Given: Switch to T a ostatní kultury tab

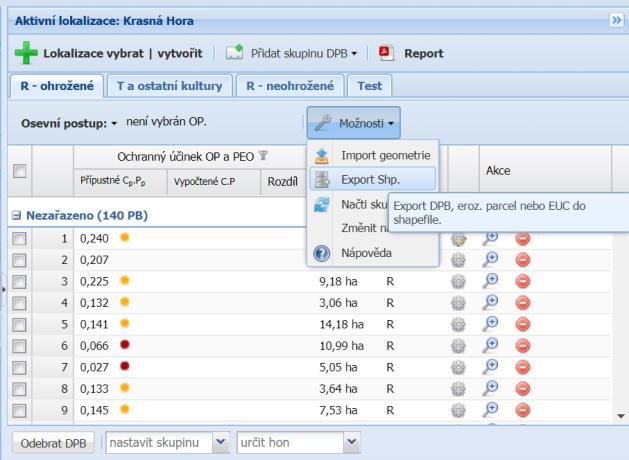Looking at the screenshot, I should coord(170,86).
